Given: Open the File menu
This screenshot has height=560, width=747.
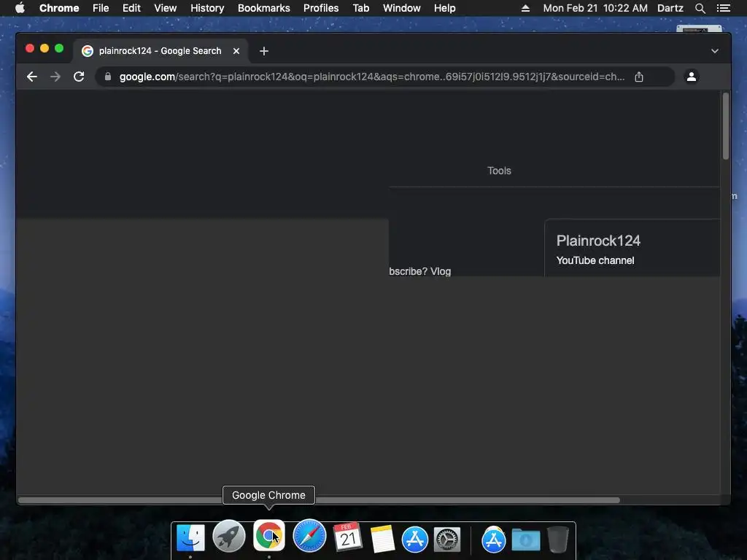Looking at the screenshot, I should [x=101, y=8].
